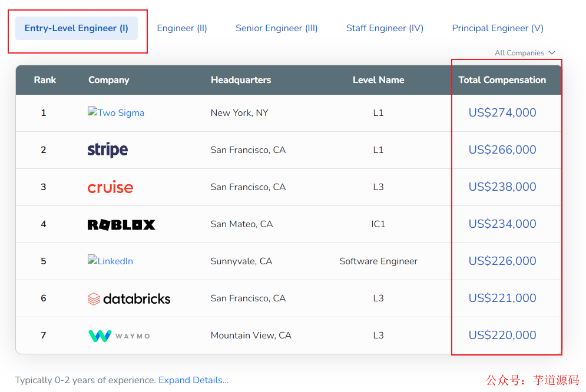Click the L3 level in Cruise row
Image resolution: width=586 pixels, height=392 pixels.
click(x=378, y=187)
